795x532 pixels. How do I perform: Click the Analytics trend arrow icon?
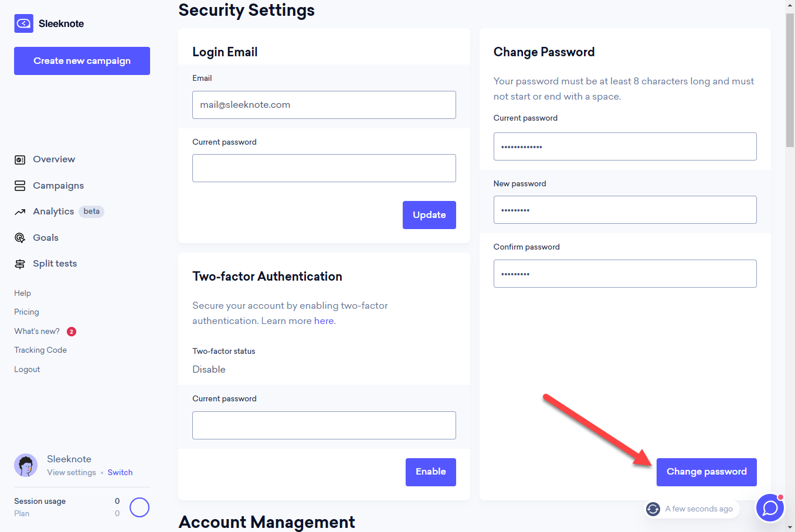tap(20, 212)
